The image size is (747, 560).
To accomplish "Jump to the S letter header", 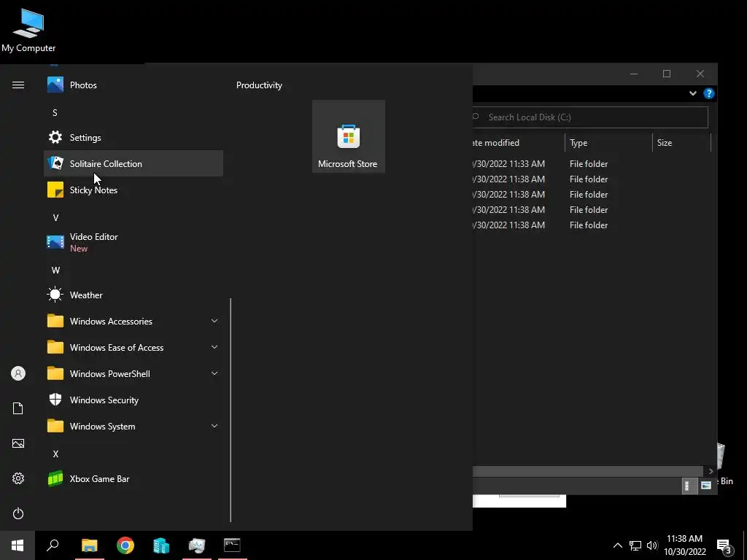I will click(55, 113).
